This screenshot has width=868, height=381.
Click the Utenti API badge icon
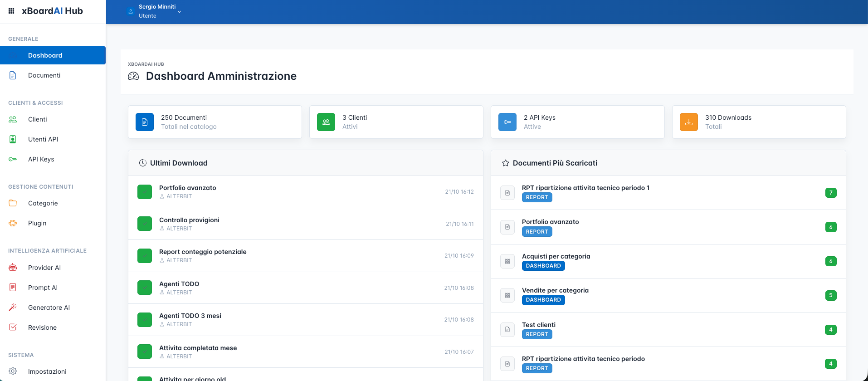point(13,139)
